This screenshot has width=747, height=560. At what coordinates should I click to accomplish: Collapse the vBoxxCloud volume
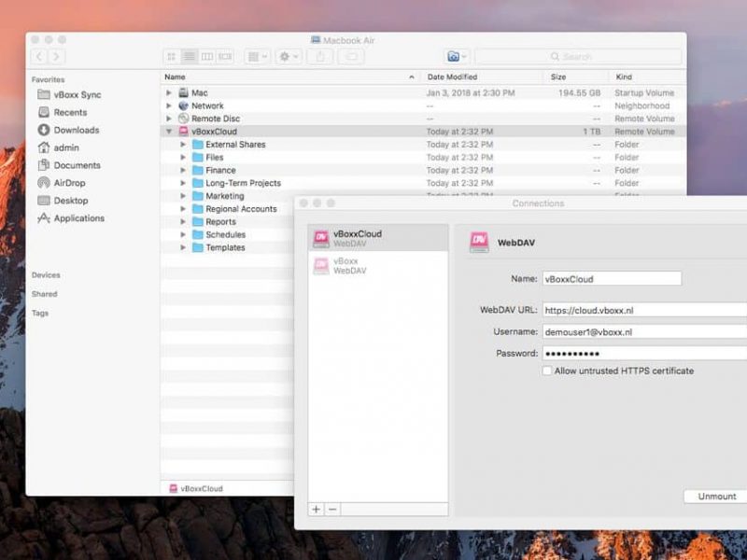click(169, 132)
